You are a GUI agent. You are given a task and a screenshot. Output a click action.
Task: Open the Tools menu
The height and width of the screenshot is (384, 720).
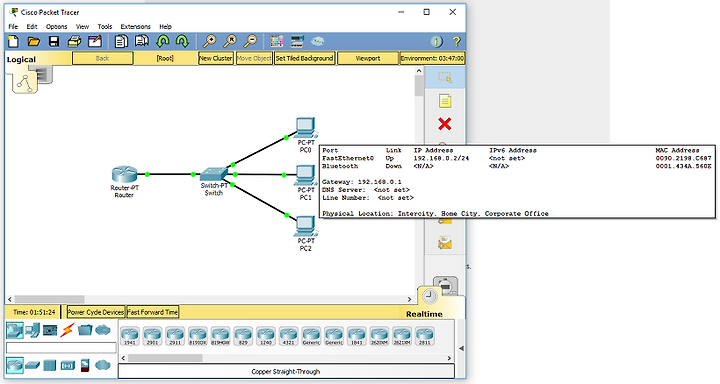[x=105, y=27]
